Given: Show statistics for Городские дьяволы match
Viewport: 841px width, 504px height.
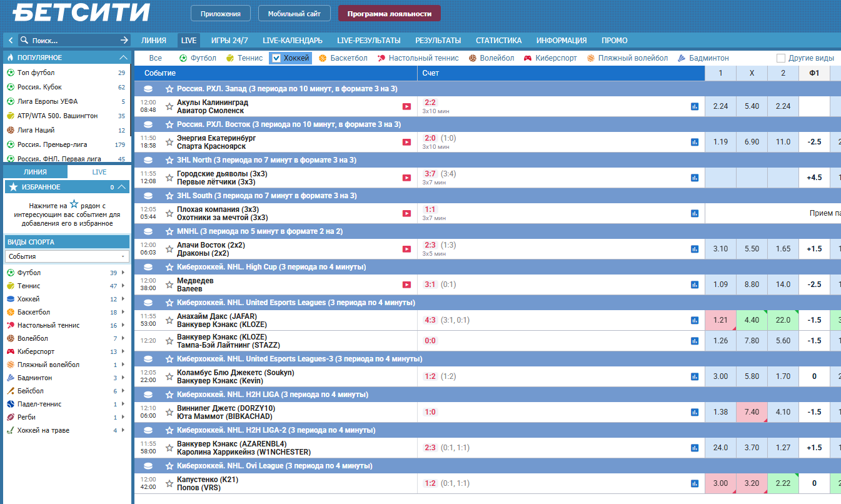Looking at the screenshot, I should point(695,178).
